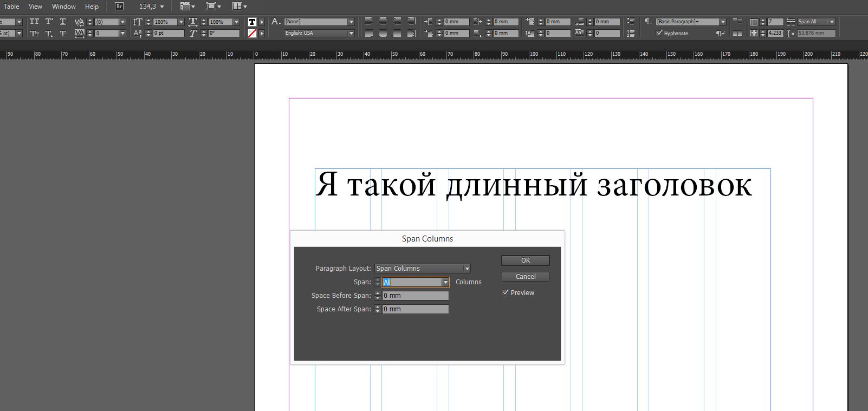Click the baseline shift 0 pt field
Viewport: 868px width, 411px height.
coord(169,33)
